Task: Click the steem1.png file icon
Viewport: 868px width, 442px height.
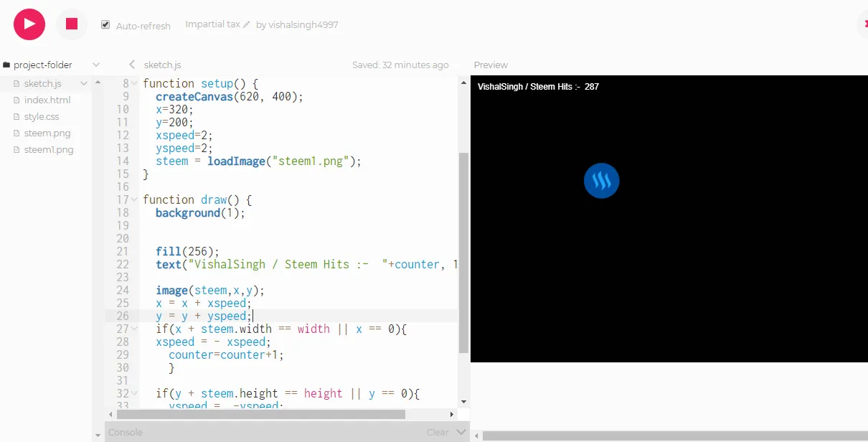Action: click(17, 149)
